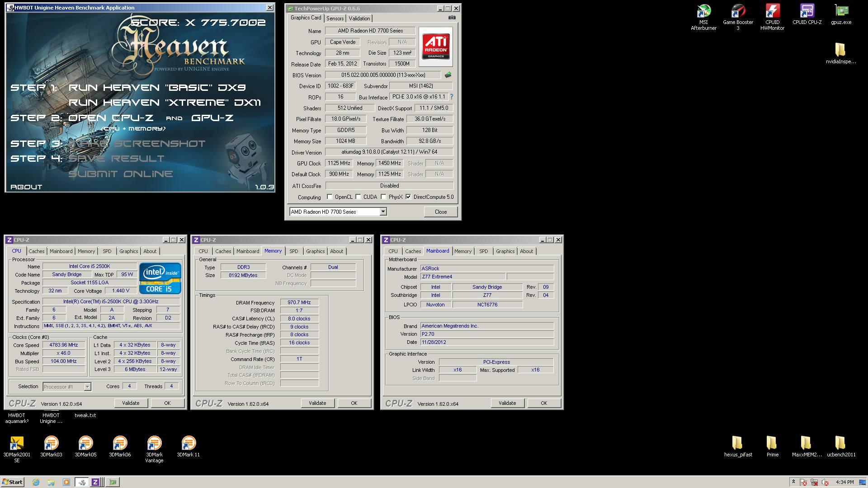868x488 pixels.
Task: Open About tab in the first CPU-Z window
Action: [x=150, y=251]
